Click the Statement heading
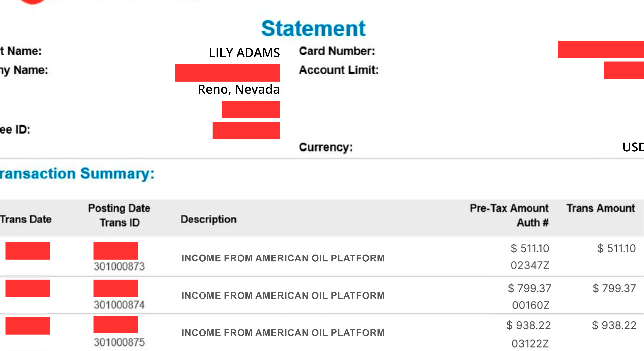 point(313,29)
